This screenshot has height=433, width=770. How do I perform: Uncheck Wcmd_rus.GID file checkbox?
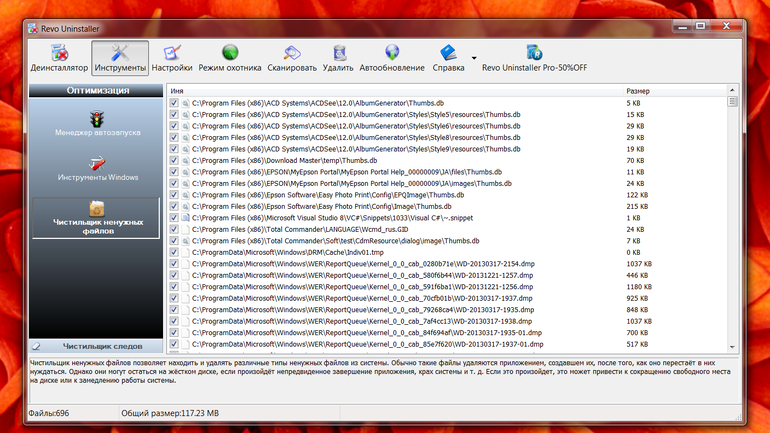pyautogui.click(x=174, y=229)
